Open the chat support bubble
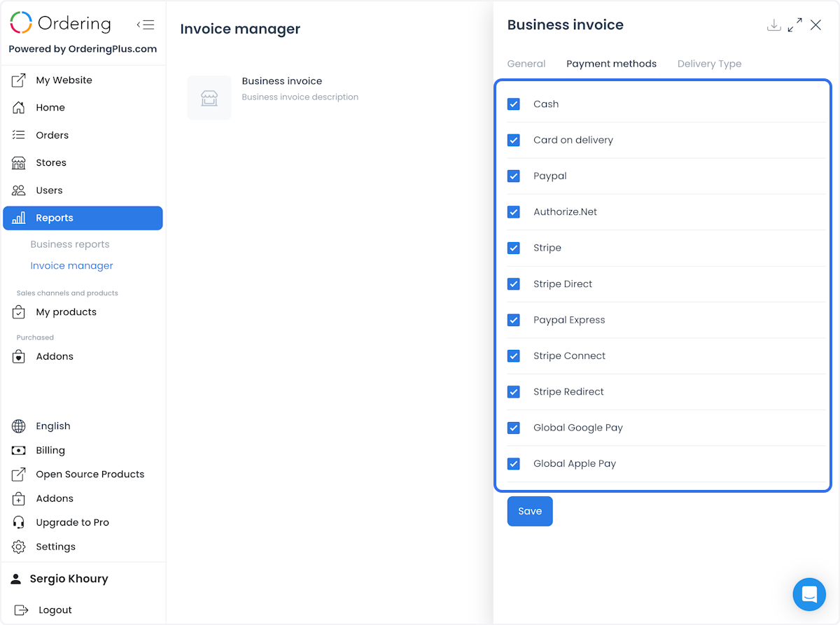Viewport: 840px width, 625px height. coord(809,595)
